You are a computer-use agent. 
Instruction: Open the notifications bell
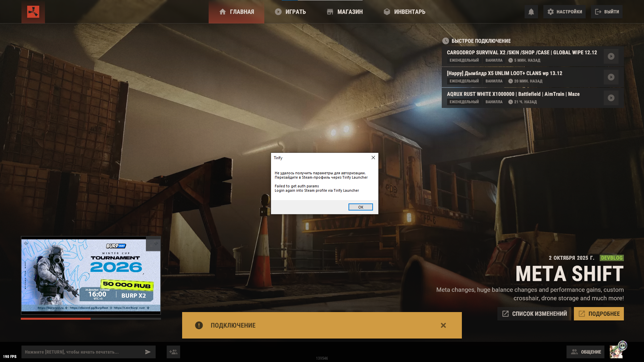531,12
